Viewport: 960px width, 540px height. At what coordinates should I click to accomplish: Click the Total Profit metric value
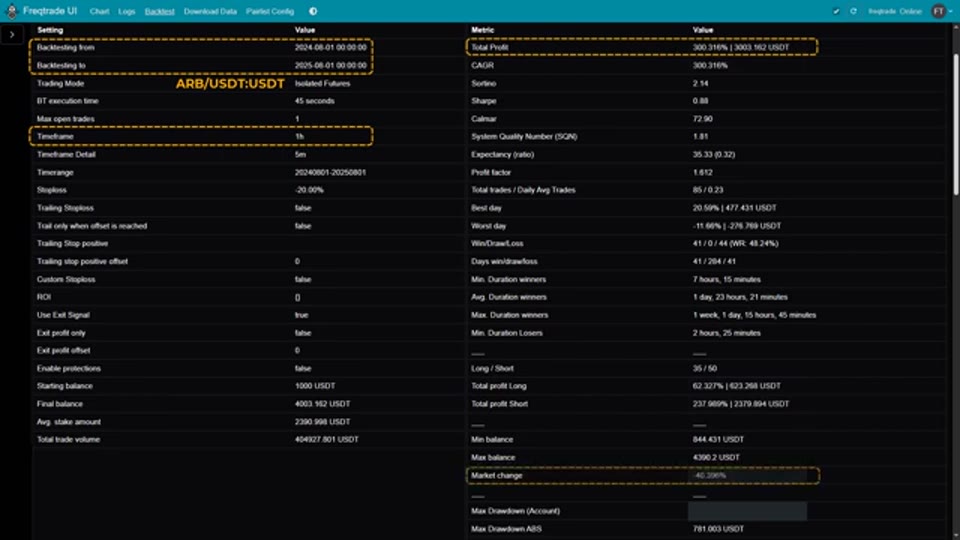click(741, 47)
